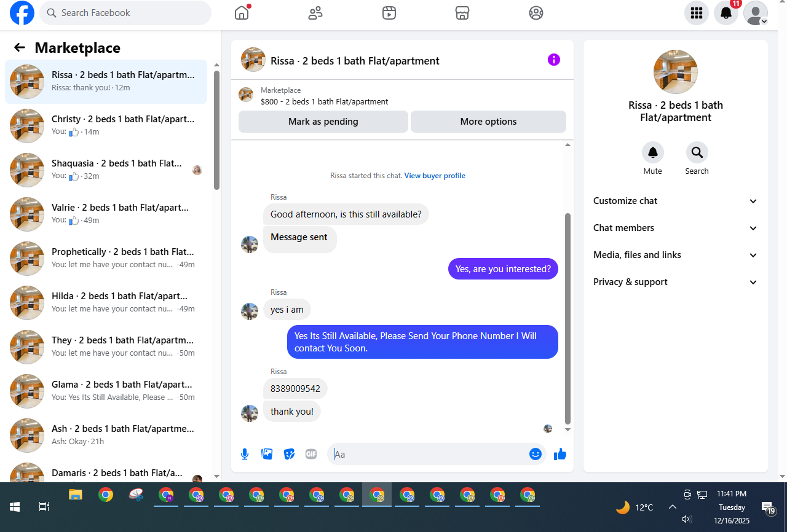The height and width of the screenshot is (532, 787).
Task: Expand Media, files and links section
Action: pyautogui.click(x=676, y=255)
